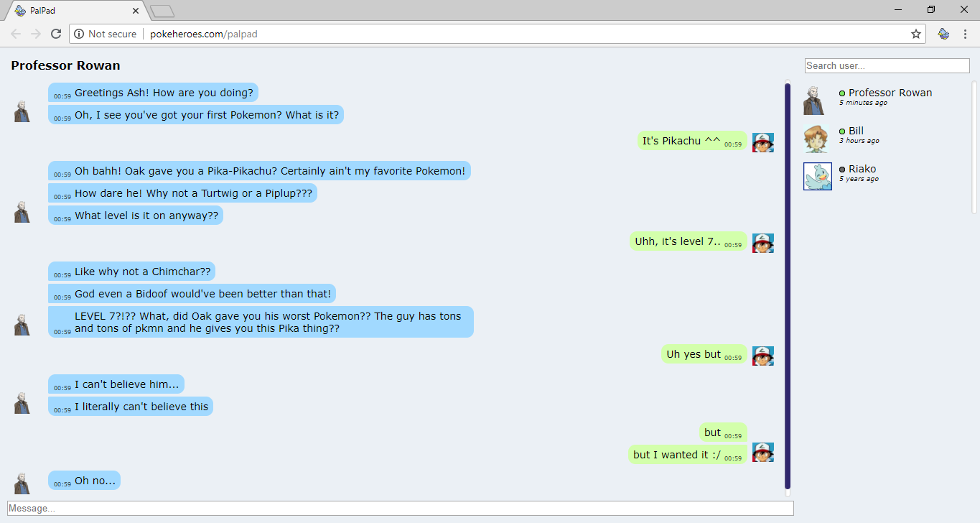Click the message 'What level is it on anyway??'
The image size is (980, 523).
click(136, 216)
